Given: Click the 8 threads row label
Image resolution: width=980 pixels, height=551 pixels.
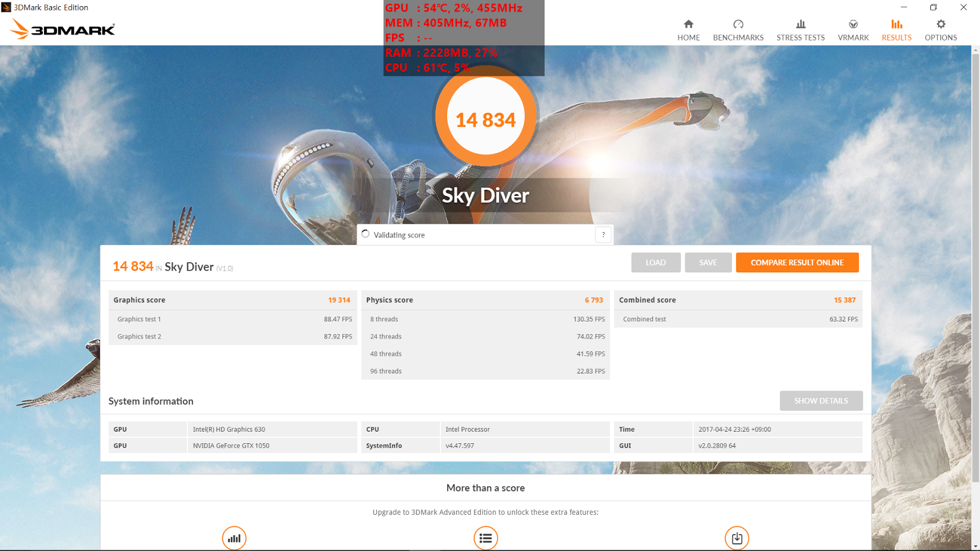Looking at the screenshot, I should tap(384, 319).
